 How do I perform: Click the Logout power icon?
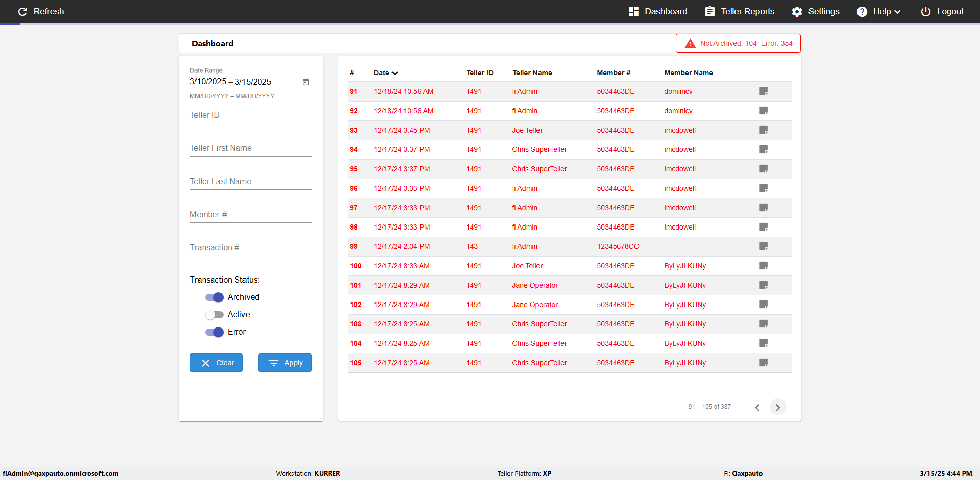pos(925,12)
